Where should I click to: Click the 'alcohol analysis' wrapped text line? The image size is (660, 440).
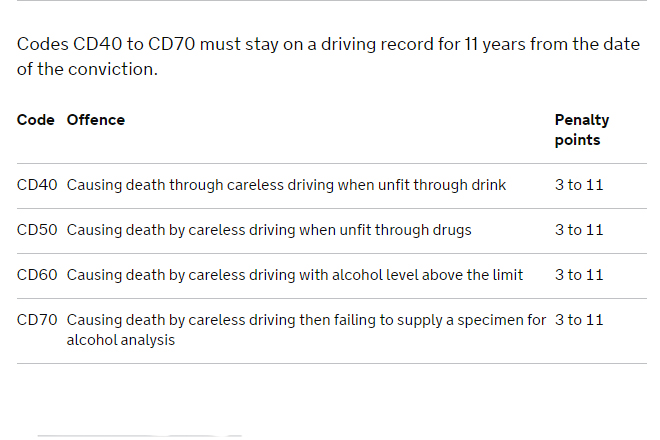[x=121, y=340]
